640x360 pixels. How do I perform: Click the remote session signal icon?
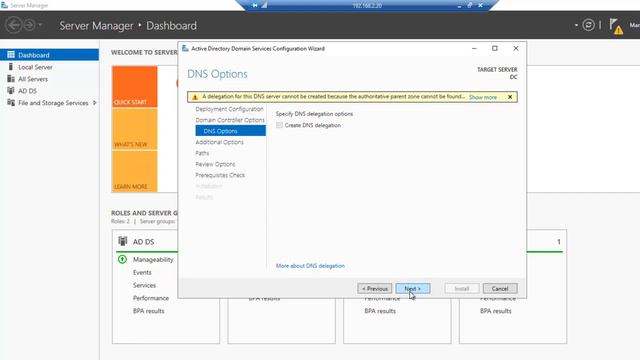pyautogui.click(x=264, y=5)
